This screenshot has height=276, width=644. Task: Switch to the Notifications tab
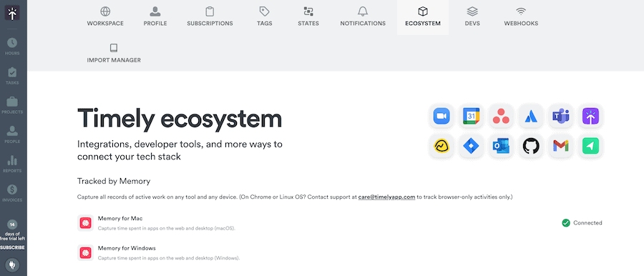363,17
